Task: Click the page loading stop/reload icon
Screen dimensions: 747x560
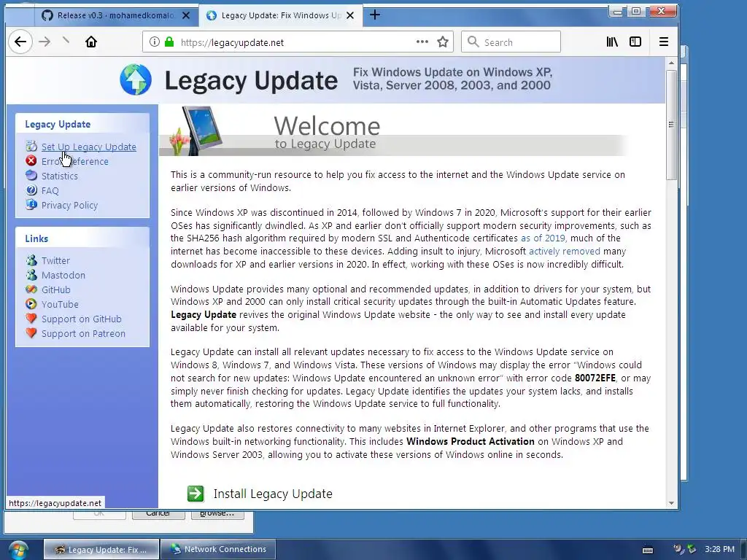Action: (x=66, y=42)
